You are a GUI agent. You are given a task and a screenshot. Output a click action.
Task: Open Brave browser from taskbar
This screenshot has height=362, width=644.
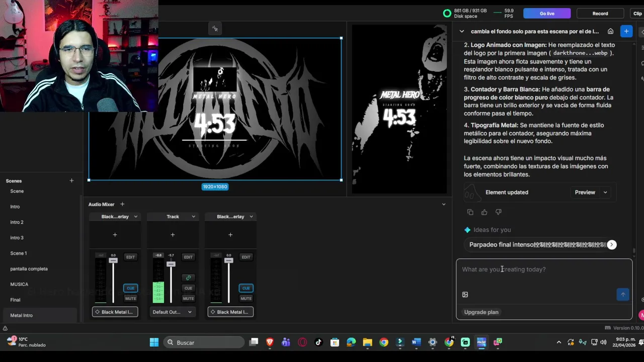coord(270,342)
